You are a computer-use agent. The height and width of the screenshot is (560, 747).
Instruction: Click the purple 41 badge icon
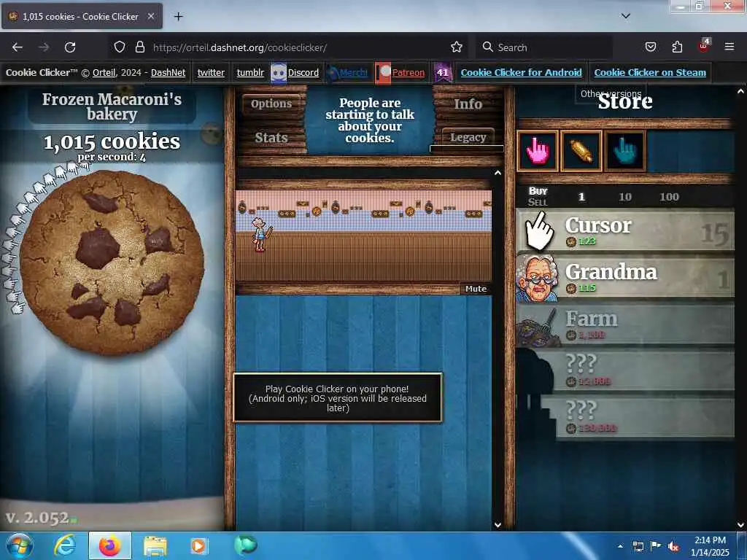(x=443, y=72)
